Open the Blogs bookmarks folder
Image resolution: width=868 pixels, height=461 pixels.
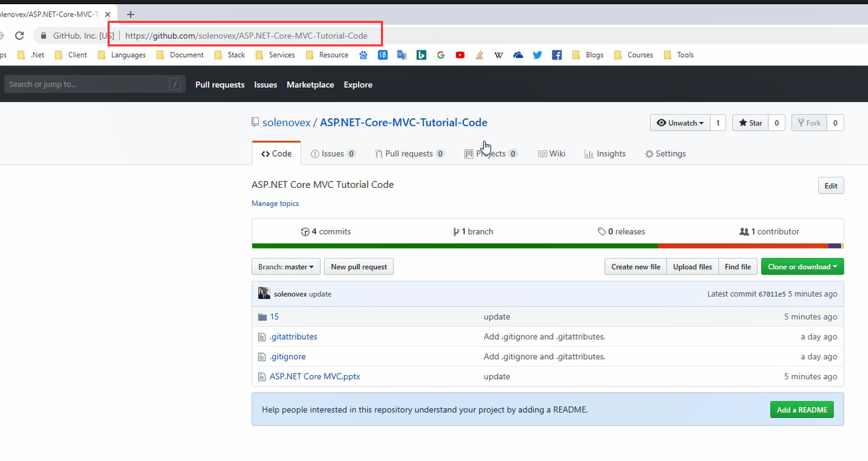coord(588,55)
